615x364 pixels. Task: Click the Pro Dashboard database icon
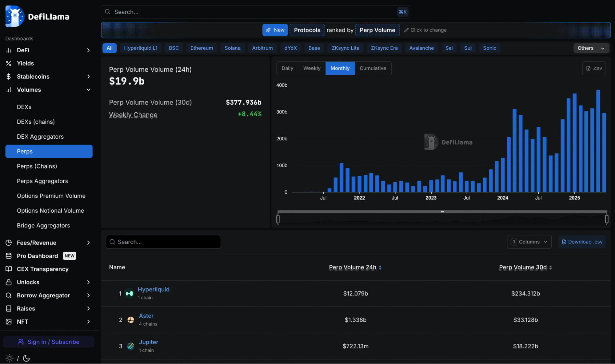click(x=9, y=256)
